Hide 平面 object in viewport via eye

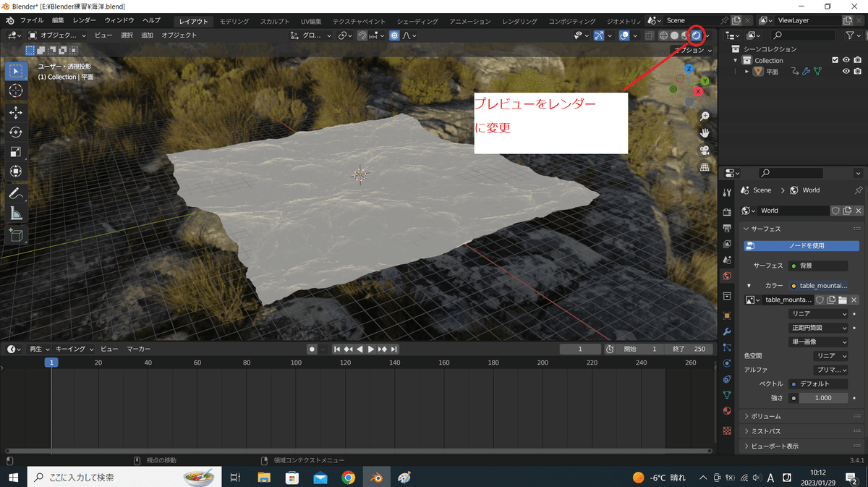point(846,72)
